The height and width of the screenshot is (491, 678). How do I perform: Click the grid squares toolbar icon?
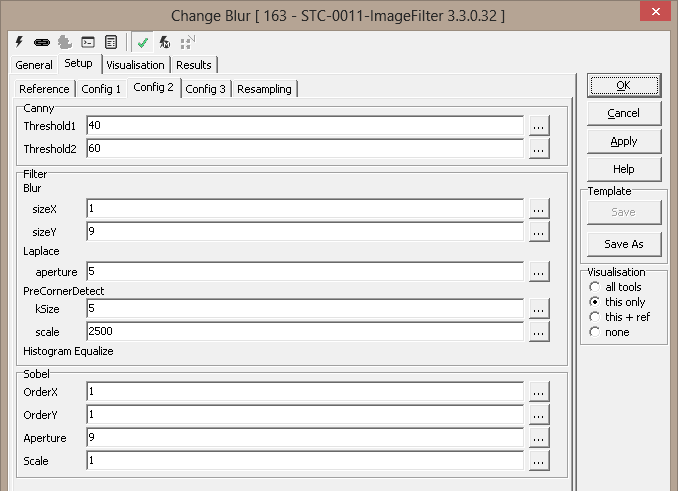pyautogui.click(x=186, y=42)
